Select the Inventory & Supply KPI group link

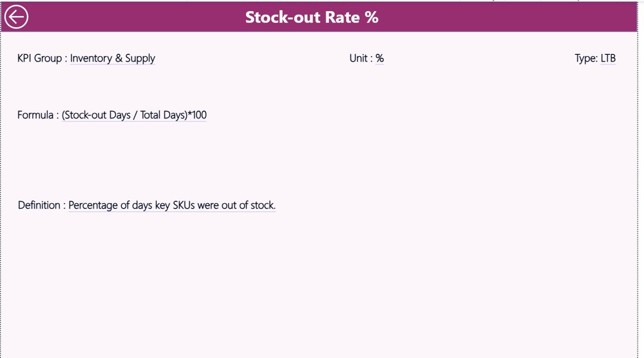click(112, 58)
